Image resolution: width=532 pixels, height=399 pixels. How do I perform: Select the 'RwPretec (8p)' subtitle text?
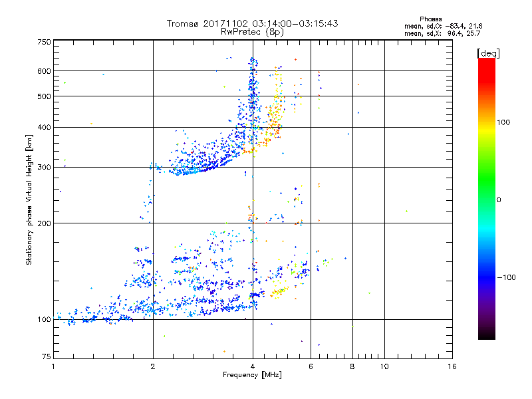coord(252,32)
